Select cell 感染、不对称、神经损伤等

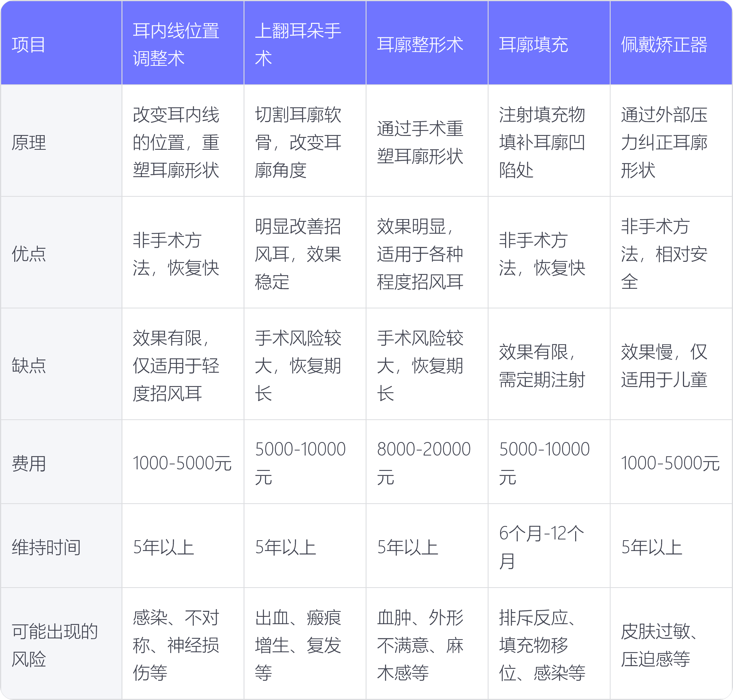(x=183, y=643)
